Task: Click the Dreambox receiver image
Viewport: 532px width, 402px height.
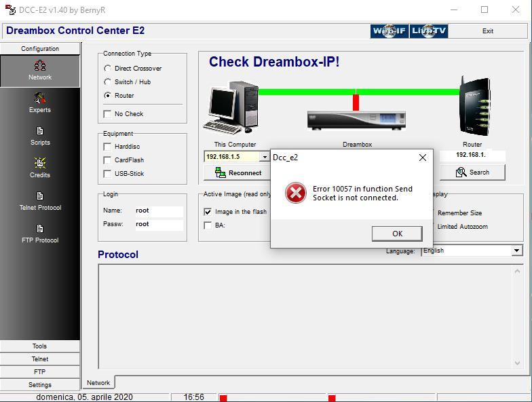Action: [356, 121]
